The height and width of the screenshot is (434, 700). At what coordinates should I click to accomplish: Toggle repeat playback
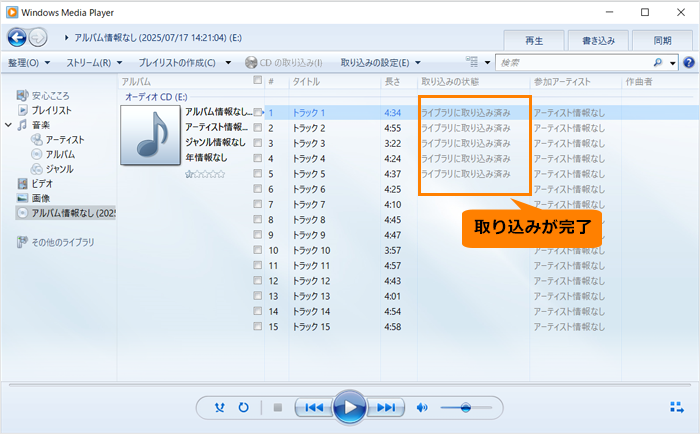pyautogui.click(x=243, y=407)
